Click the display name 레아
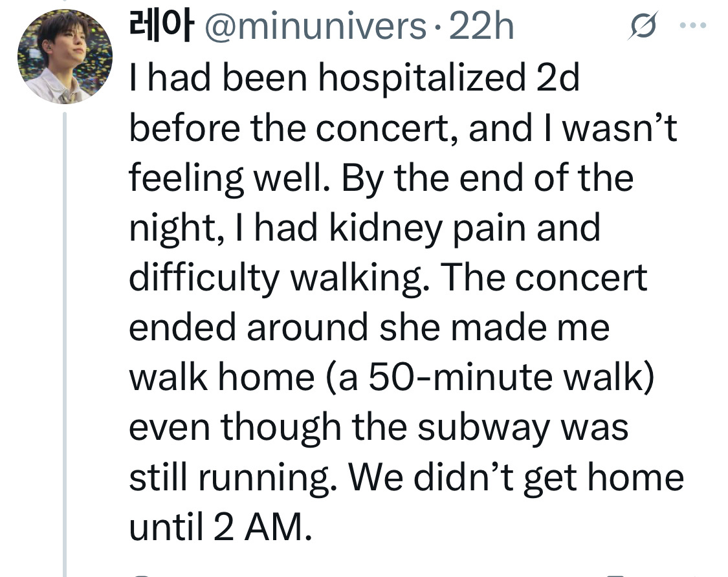 (158, 27)
